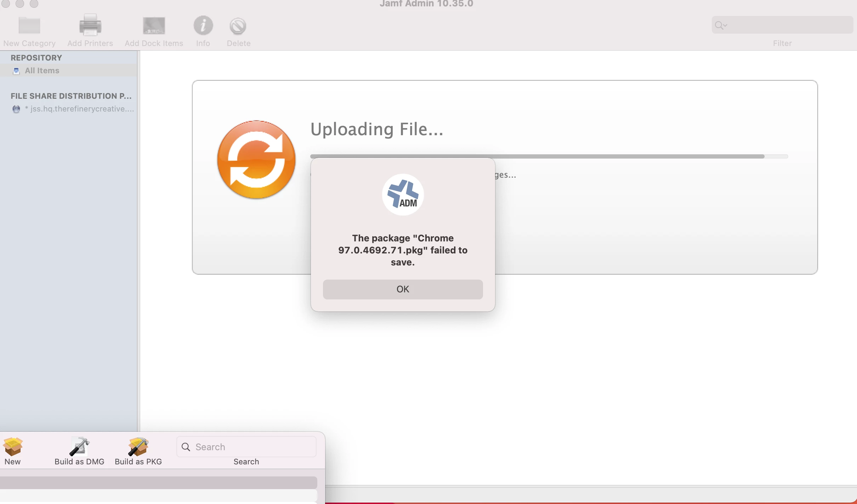Open the Info toolbar icon

point(203,25)
